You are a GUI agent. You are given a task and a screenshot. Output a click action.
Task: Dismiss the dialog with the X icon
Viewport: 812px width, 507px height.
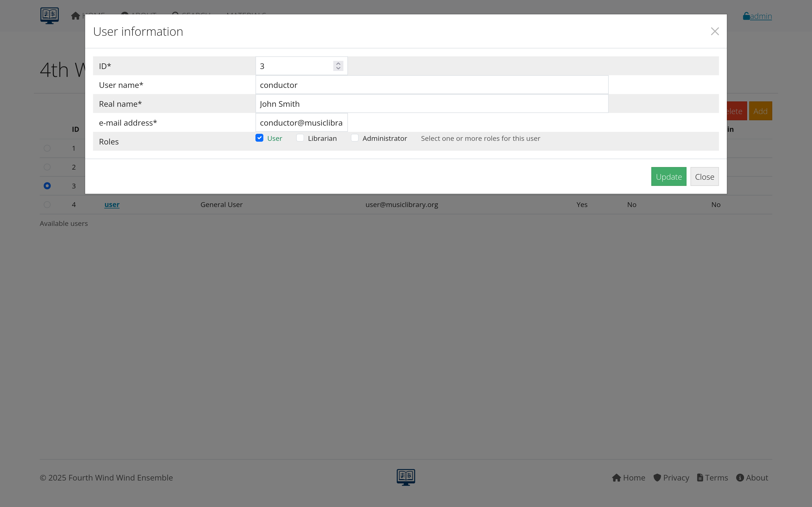tap(715, 31)
